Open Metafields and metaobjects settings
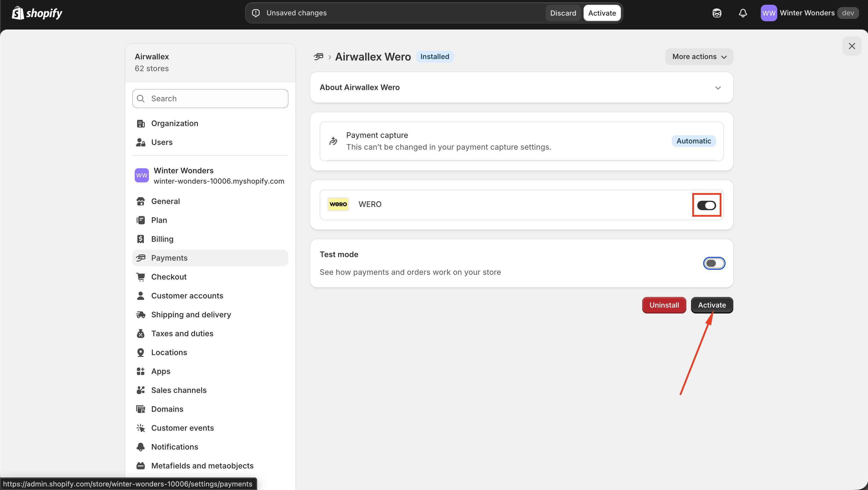The image size is (868, 490). (210, 466)
